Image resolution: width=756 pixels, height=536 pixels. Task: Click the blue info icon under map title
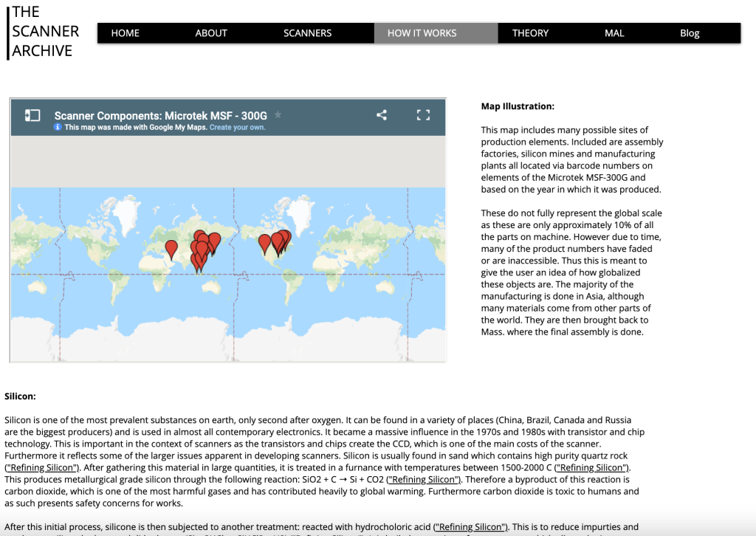pos(58,127)
